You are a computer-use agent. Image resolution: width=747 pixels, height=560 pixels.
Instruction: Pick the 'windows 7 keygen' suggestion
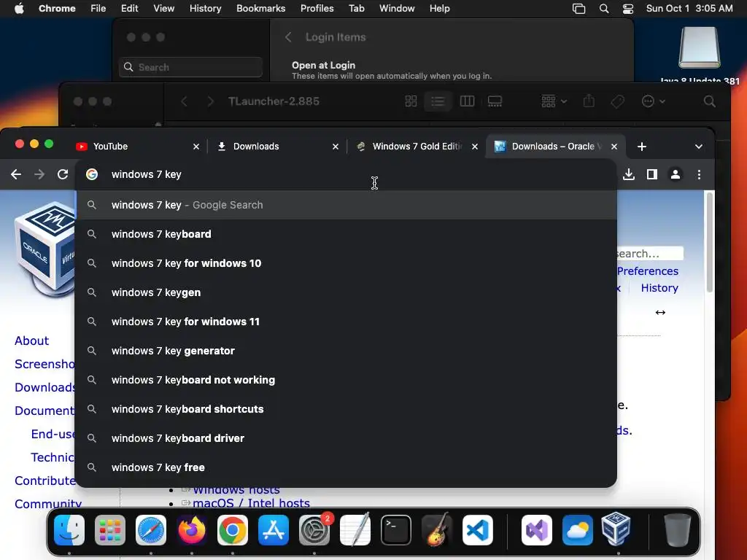(x=346, y=292)
